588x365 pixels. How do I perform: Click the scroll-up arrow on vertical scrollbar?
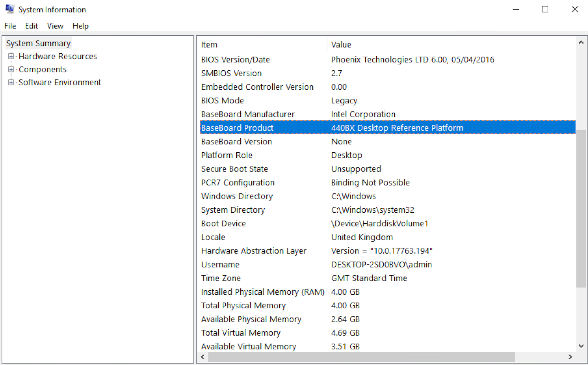coord(581,42)
